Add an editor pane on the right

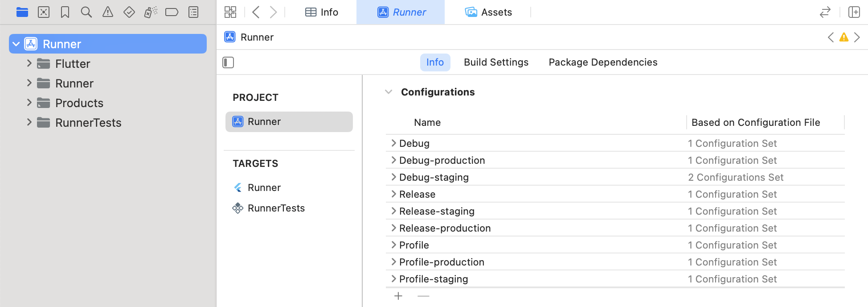[x=854, y=12]
